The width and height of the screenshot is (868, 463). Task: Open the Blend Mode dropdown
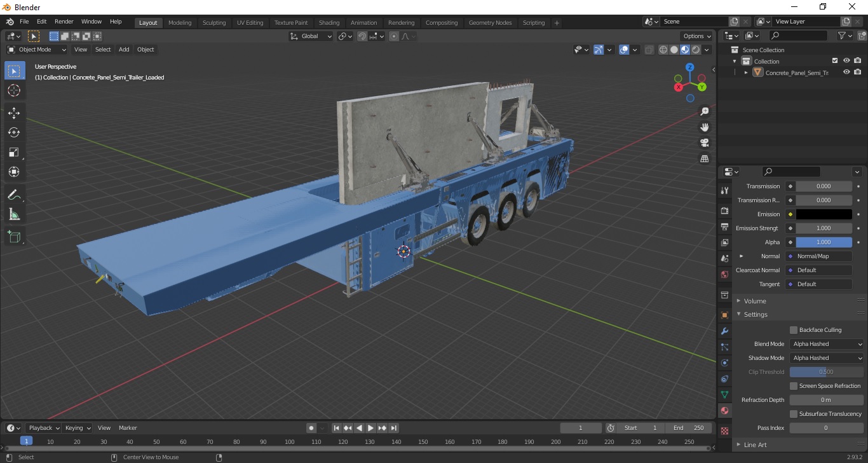(827, 344)
